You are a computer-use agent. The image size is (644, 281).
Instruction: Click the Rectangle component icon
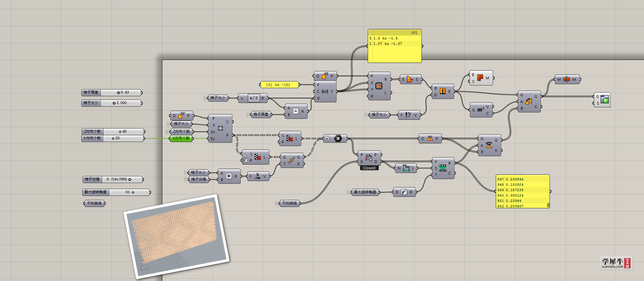379,86
